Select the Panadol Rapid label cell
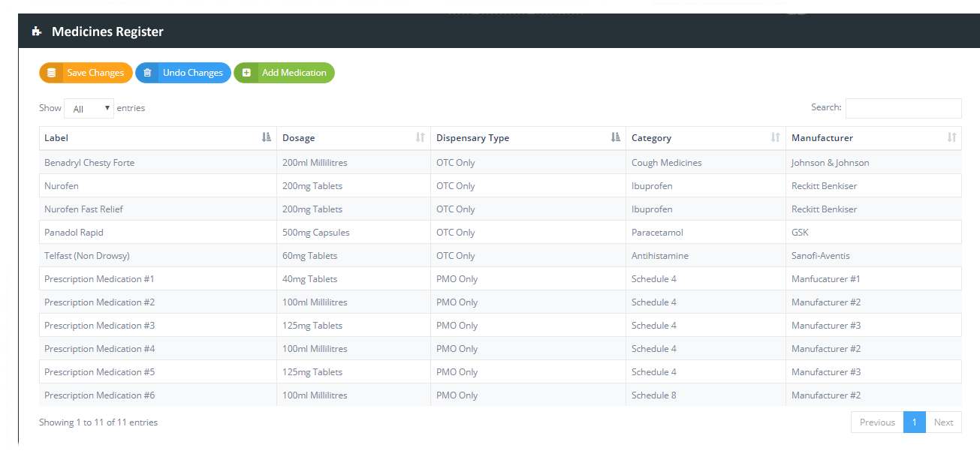This screenshot has height=457, width=980. (x=74, y=233)
